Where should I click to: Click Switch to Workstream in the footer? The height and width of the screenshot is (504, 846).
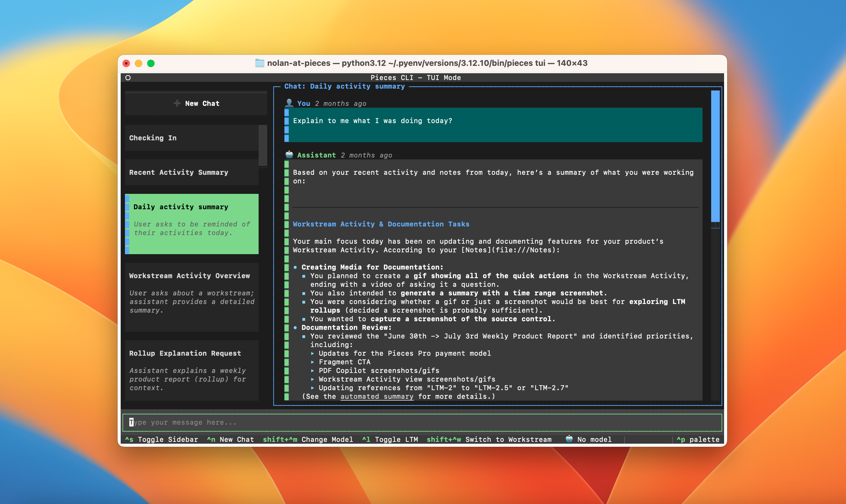(x=489, y=439)
